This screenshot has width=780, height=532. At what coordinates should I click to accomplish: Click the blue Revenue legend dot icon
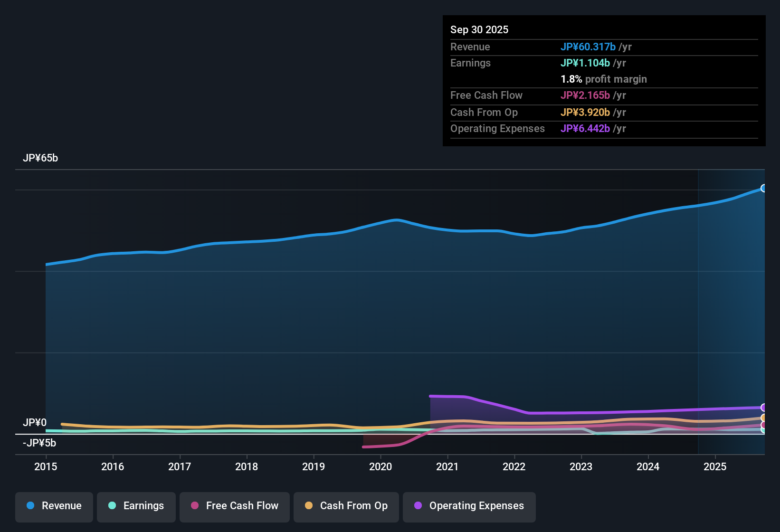point(30,506)
